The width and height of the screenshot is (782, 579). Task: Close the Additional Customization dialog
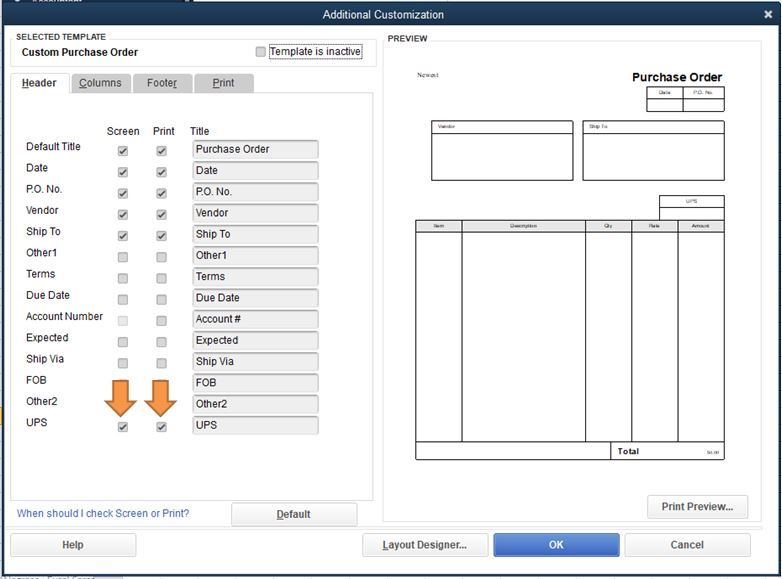pos(768,14)
